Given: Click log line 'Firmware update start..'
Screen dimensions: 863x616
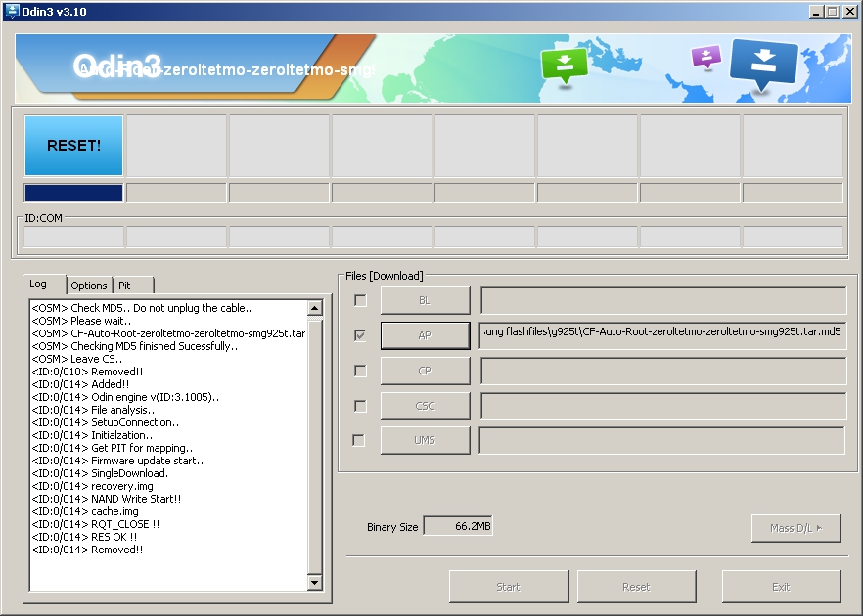Looking at the screenshot, I should [117, 461].
